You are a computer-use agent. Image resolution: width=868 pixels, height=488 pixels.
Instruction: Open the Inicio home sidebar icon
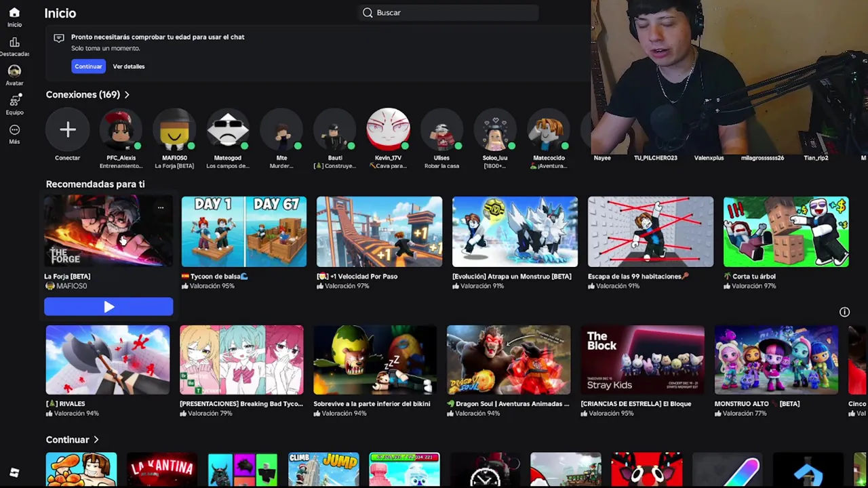pos(14,13)
